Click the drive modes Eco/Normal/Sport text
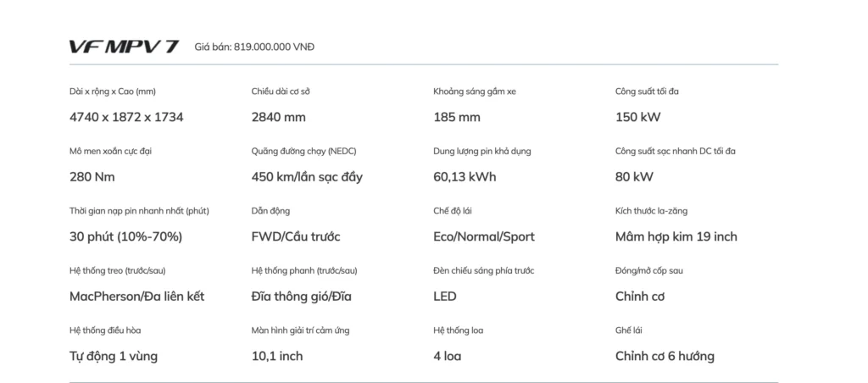 pos(484,236)
